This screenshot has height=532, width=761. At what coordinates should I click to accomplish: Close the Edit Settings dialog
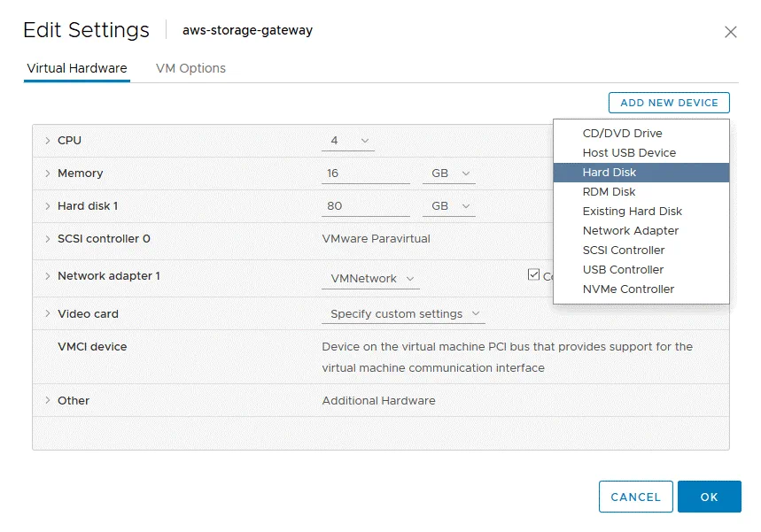tap(730, 32)
